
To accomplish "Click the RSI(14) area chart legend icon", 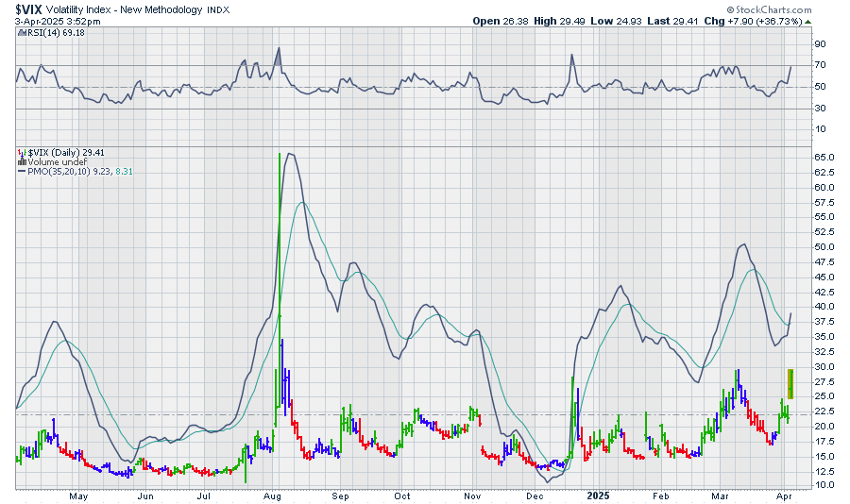I will coord(20,33).
